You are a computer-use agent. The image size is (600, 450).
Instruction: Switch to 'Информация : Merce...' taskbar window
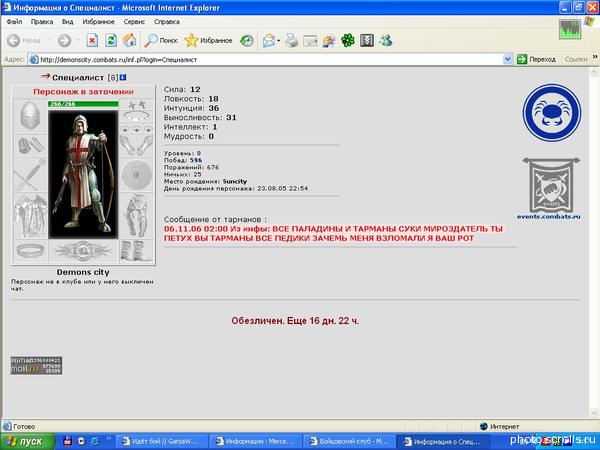click(257, 441)
